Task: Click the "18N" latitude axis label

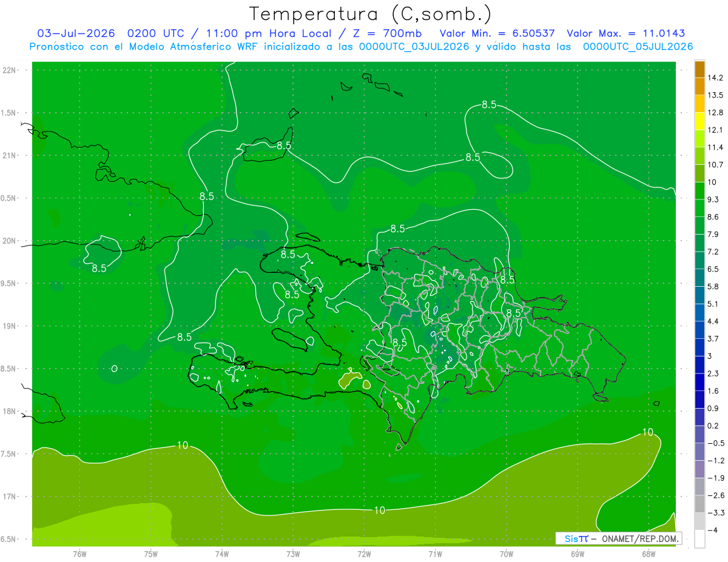Action: 10,412
